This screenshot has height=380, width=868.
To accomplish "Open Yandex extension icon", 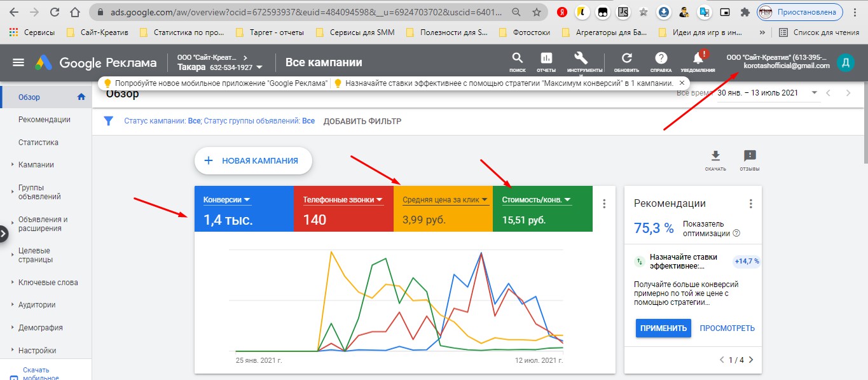I will click(x=562, y=11).
